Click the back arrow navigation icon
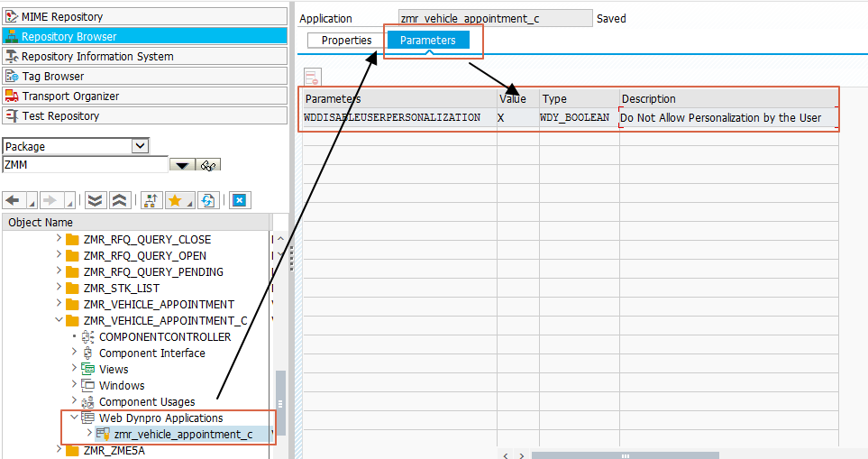868x459 pixels. [14, 200]
